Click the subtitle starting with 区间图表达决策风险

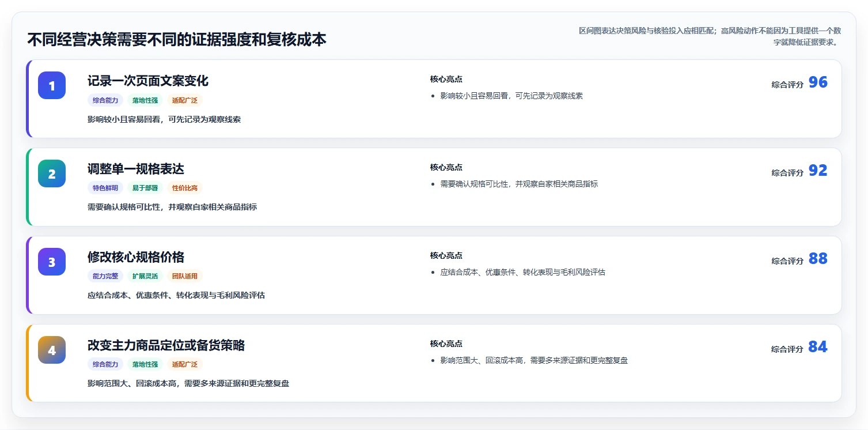710,36
